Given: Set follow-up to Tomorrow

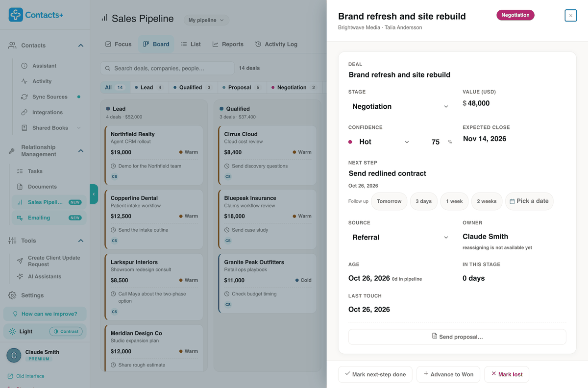Looking at the screenshot, I should [389, 201].
